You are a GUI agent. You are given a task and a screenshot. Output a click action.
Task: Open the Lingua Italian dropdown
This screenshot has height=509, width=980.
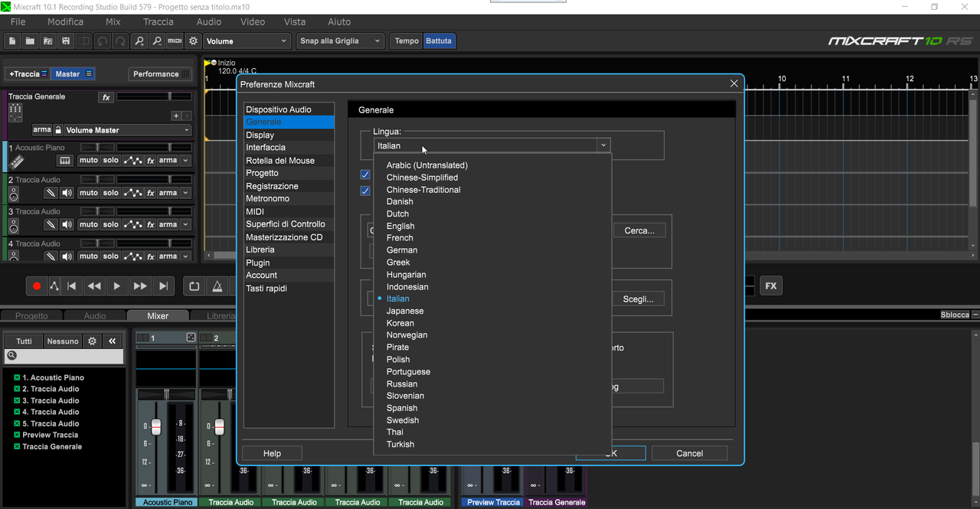tap(492, 145)
